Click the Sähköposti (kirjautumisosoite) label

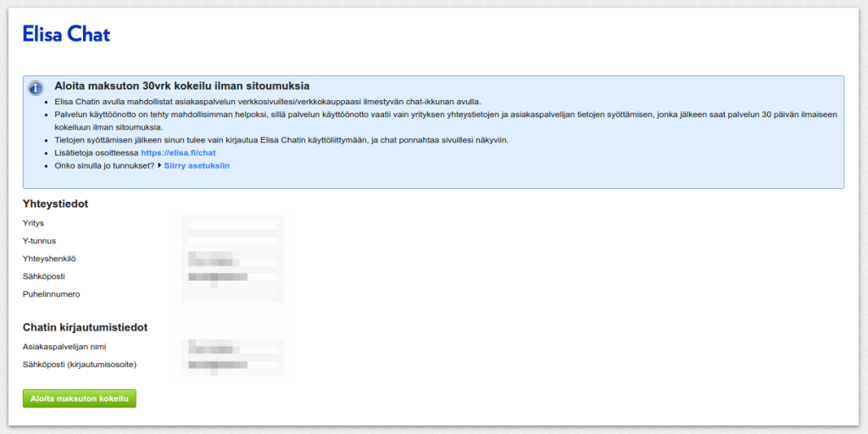[80, 364]
